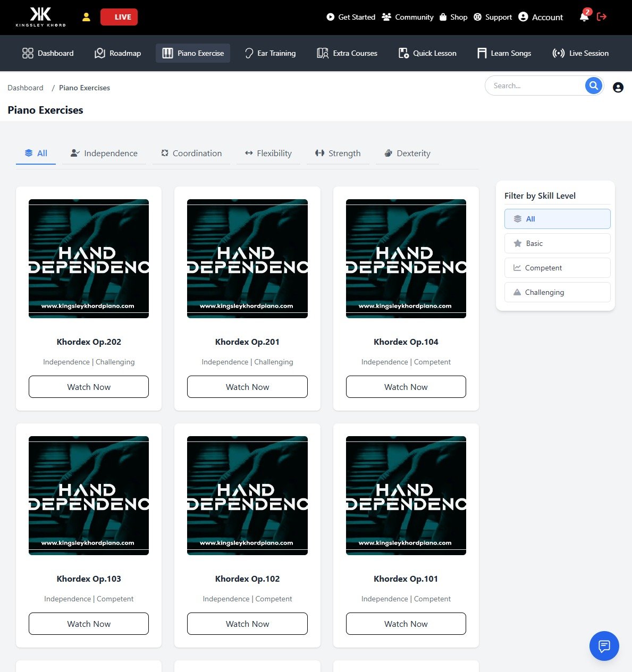Open the red LIVE button
Image resolution: width=632 pixels, height=672 pixels.
(119, 17)
